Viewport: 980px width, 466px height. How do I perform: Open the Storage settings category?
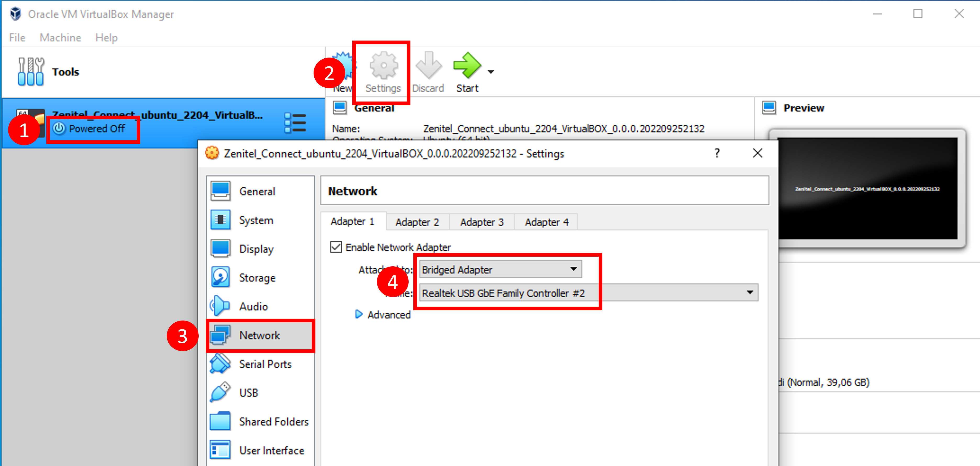[257, 278]
